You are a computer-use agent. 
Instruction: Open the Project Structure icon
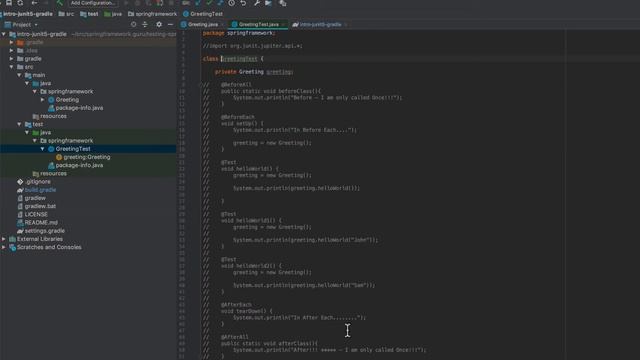point(269,3)
